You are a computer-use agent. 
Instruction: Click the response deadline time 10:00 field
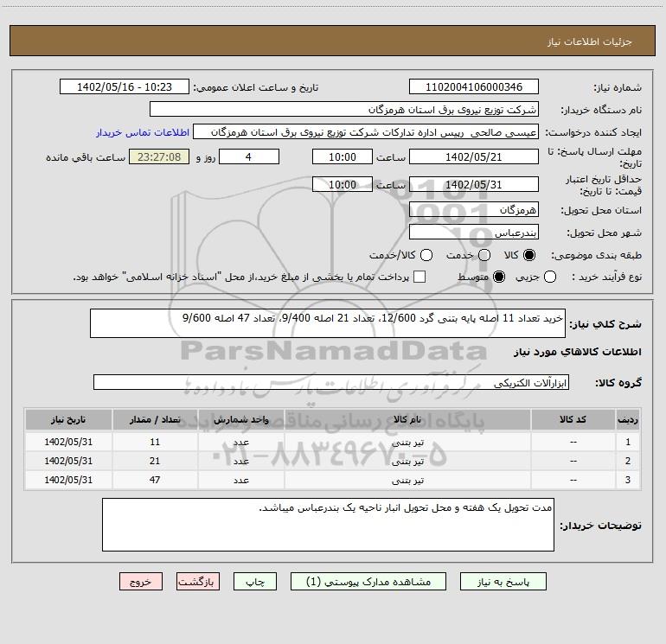(343, 156)
